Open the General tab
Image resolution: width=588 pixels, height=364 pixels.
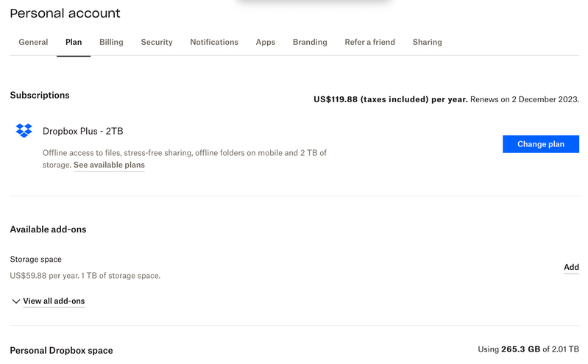click(x=33, y=43)
